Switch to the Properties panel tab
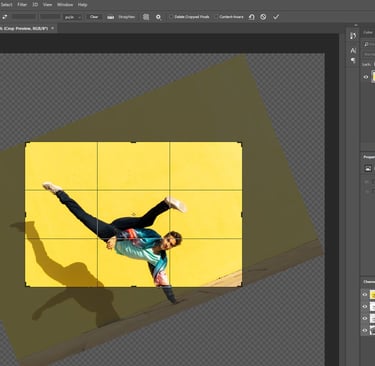 point(369,157)
